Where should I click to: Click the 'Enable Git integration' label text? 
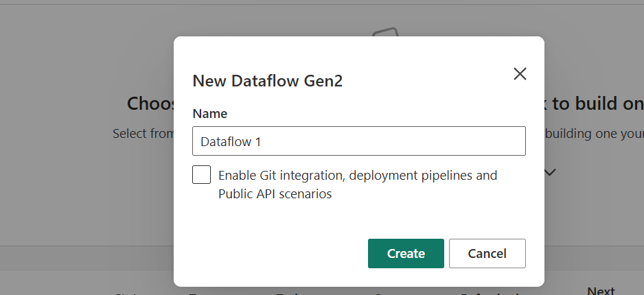[x=358, y=185]
